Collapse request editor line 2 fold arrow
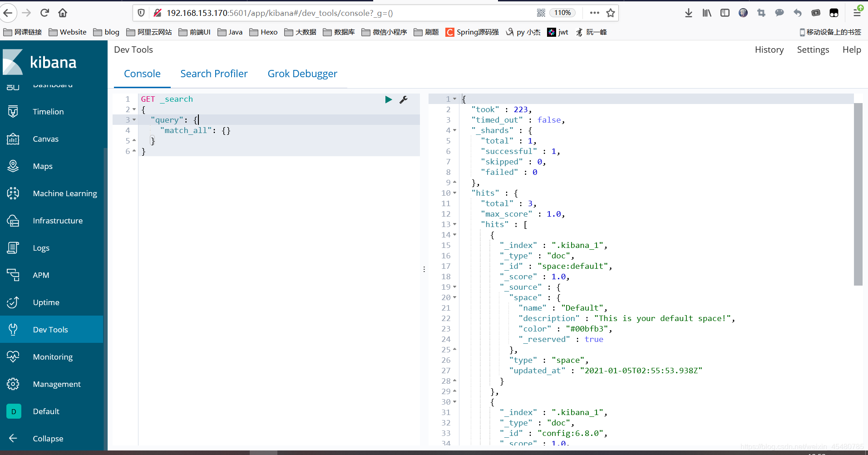868x455 pixels. click(134, 109)
